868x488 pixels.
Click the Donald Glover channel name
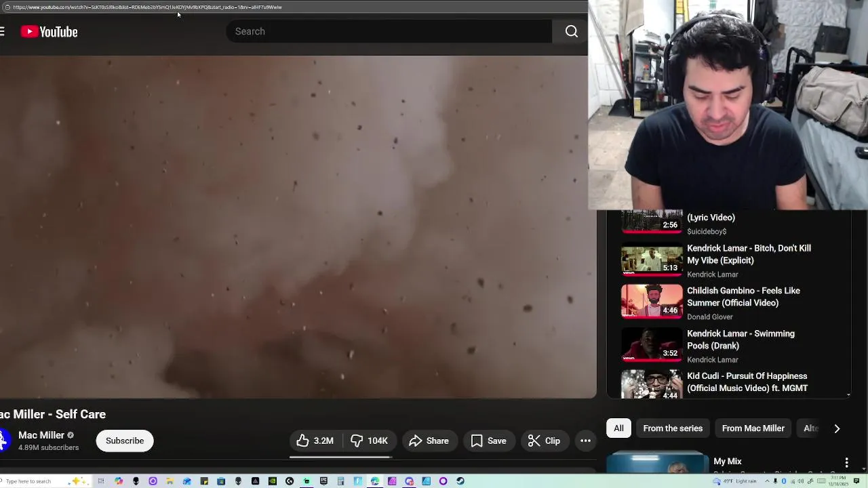click(x=710, y=317)
